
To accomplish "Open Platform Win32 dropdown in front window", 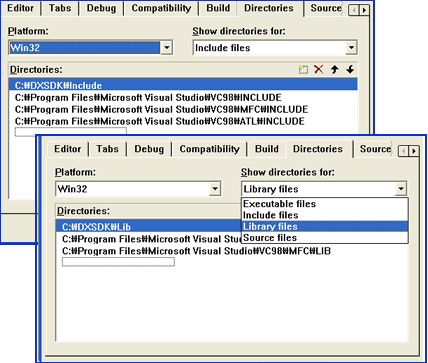I will [x=215, y=189].
